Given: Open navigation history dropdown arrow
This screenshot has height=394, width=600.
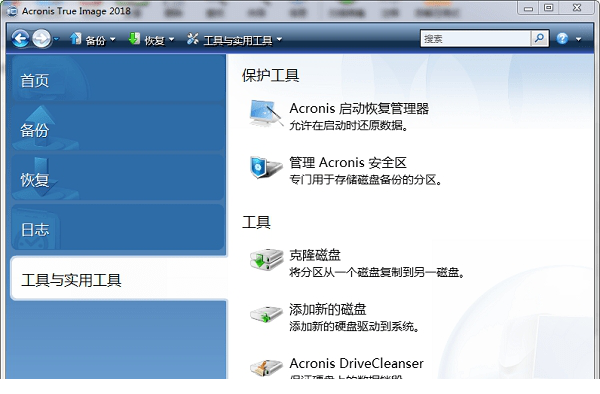Looking at the screenshot, I should 56,39.
